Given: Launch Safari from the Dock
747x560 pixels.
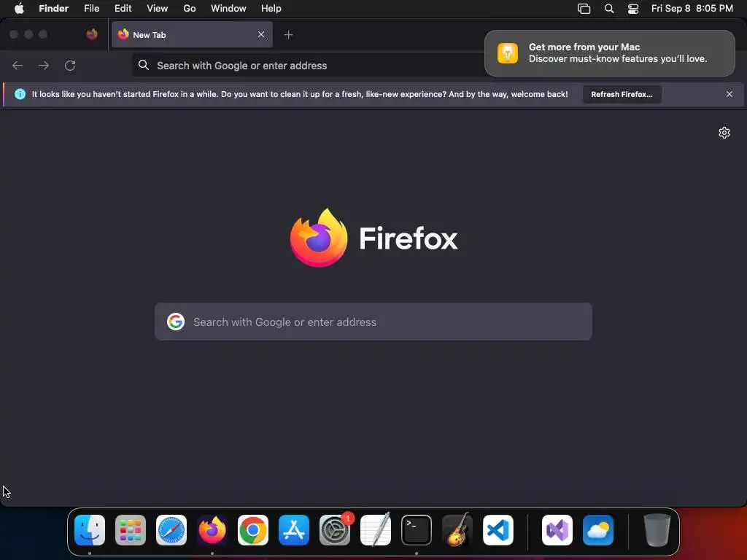Looking at the screenshot, I should click(x=171, y=530).
